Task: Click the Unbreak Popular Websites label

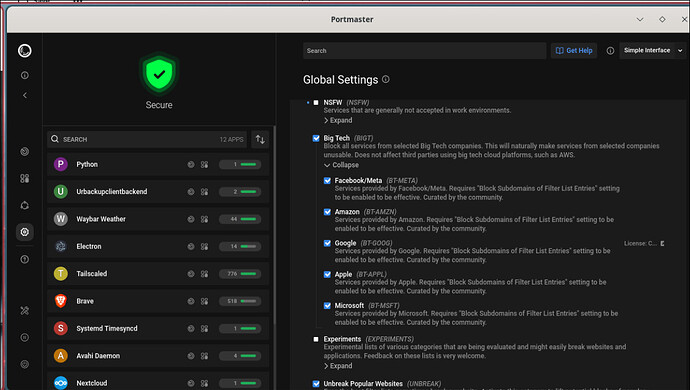Action: pyautogui.click(x=363, y=384)
